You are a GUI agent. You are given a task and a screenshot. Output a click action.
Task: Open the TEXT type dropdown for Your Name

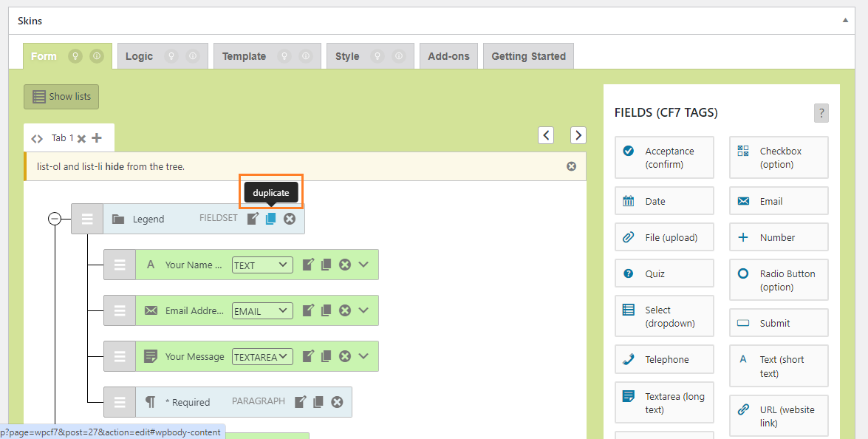(262, 265)
